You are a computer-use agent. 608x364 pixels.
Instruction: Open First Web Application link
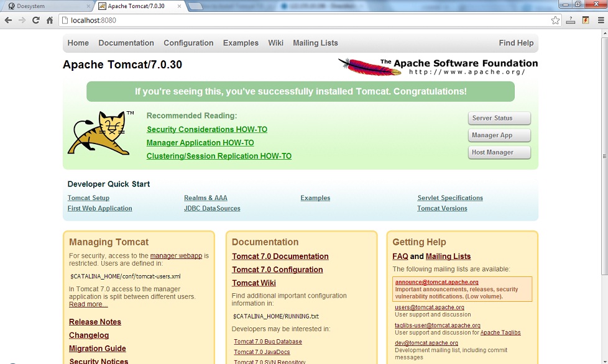99,208
